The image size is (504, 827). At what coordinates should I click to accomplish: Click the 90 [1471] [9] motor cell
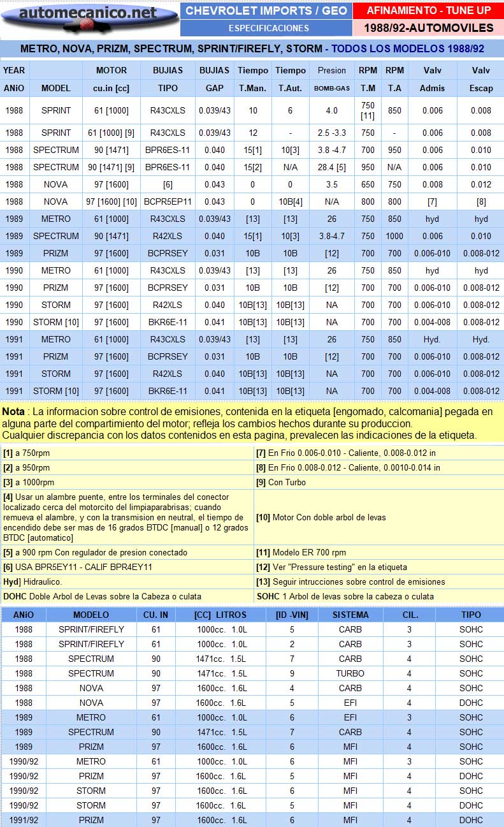click(112, 167)
